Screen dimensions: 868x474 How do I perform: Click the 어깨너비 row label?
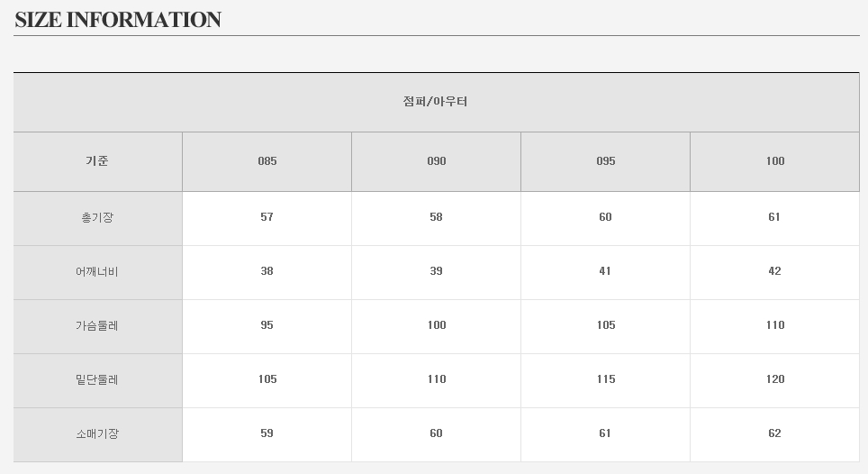click(97, 271)
